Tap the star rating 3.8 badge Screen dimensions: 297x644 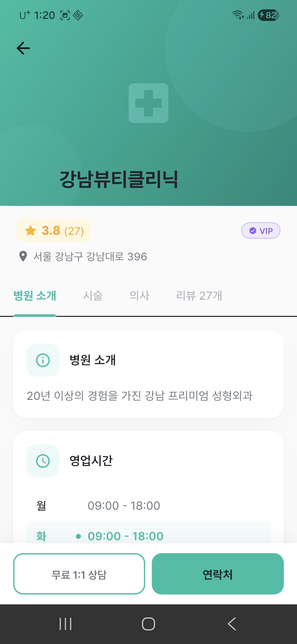click(54, 231)
